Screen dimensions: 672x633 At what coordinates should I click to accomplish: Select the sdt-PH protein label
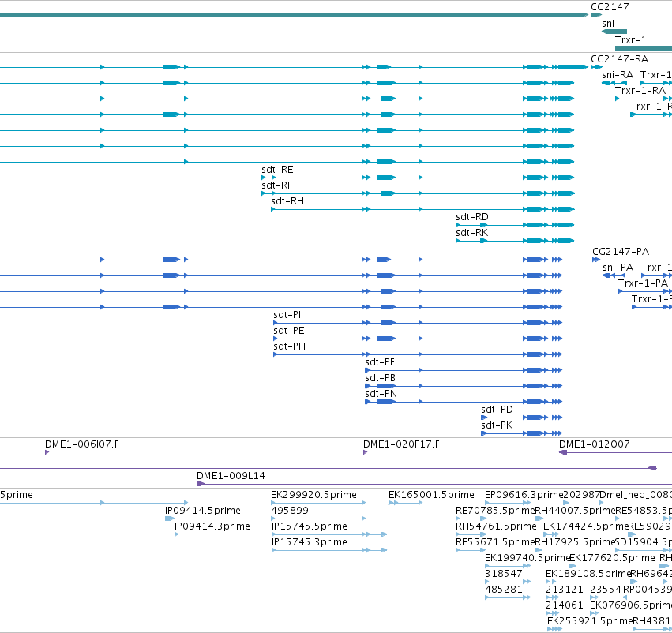pos(289,346)
